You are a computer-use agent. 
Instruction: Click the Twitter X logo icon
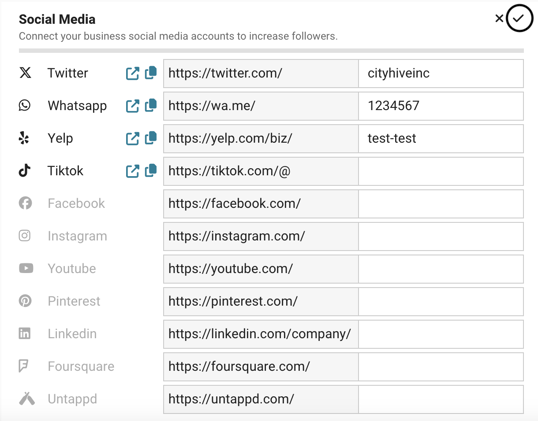[x=25, y=73]
